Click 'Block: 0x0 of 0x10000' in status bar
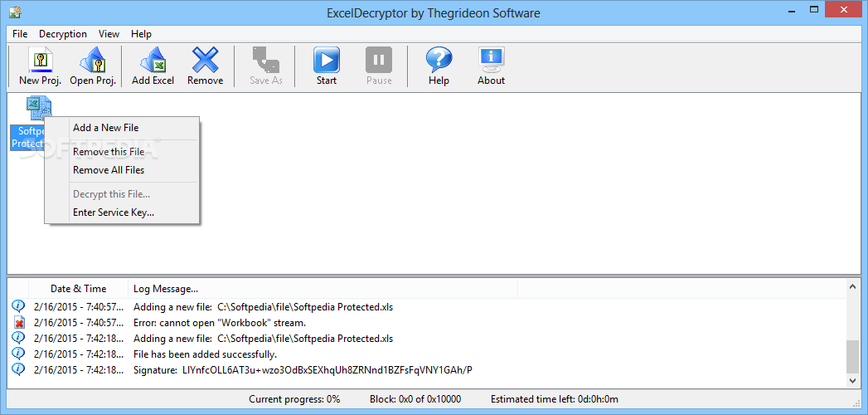The image size is (868, 415). tap(415, 399)
